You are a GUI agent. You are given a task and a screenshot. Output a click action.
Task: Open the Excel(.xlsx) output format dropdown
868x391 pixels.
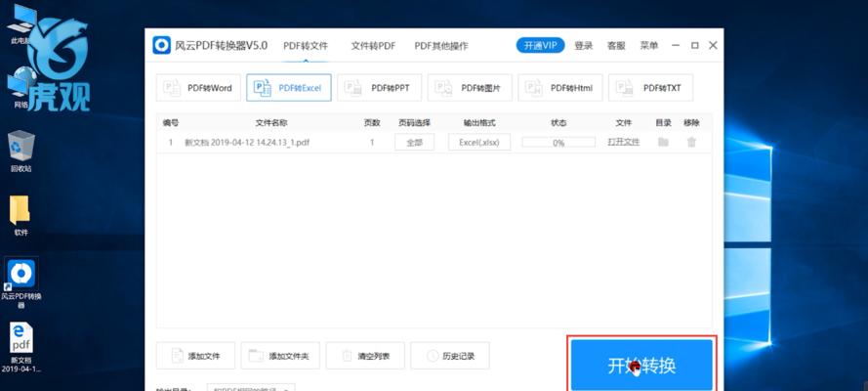[x=479, y=143]
